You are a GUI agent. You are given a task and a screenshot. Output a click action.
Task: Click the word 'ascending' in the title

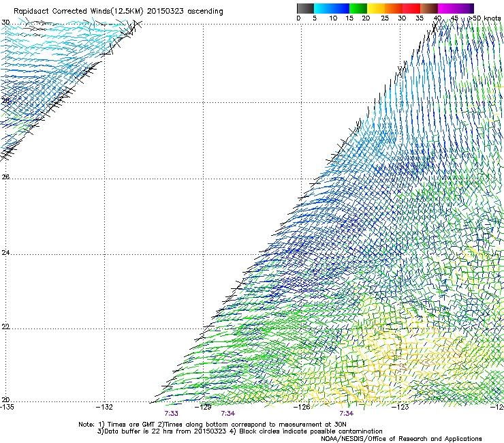(x=205, y=12)
